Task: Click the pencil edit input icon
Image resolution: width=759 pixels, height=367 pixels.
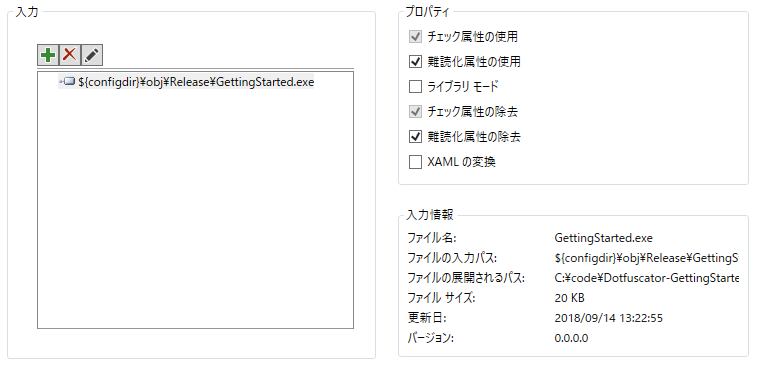Action: tap(91, 55)
